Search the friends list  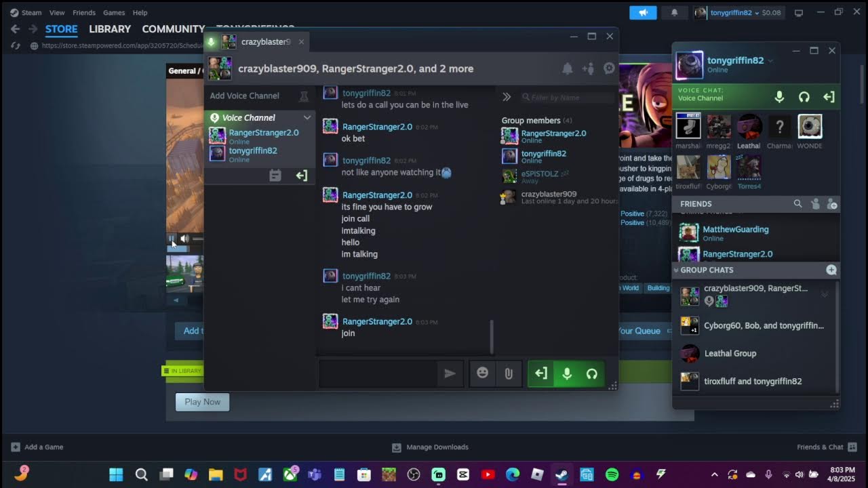point(797,203)
